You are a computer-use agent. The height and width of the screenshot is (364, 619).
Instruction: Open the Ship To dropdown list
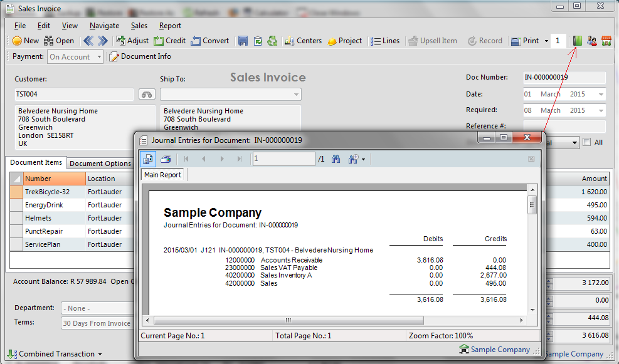click(296, 95)
